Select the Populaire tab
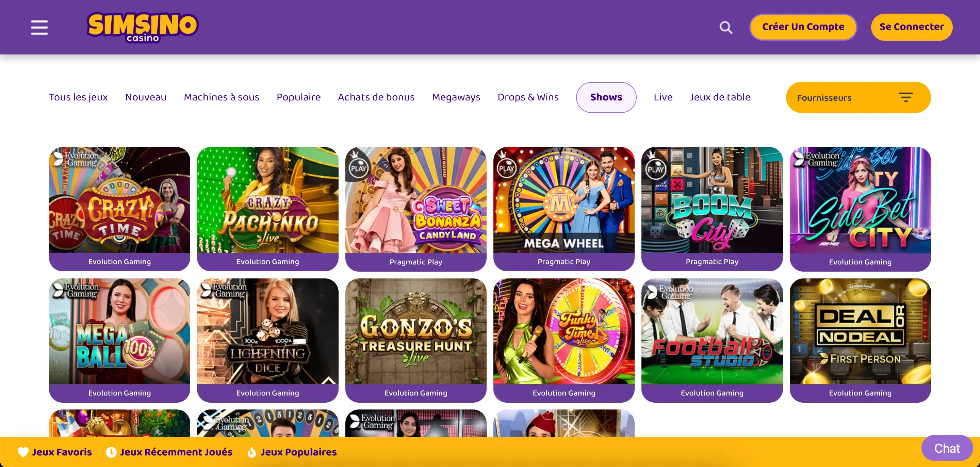 pyautogui.click(x=299, y=97)
